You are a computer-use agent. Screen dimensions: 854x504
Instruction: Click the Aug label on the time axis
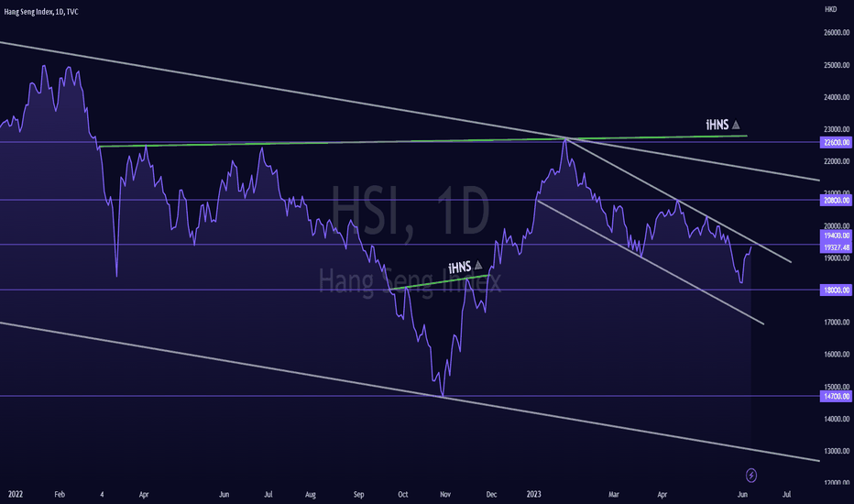[311, 494]
